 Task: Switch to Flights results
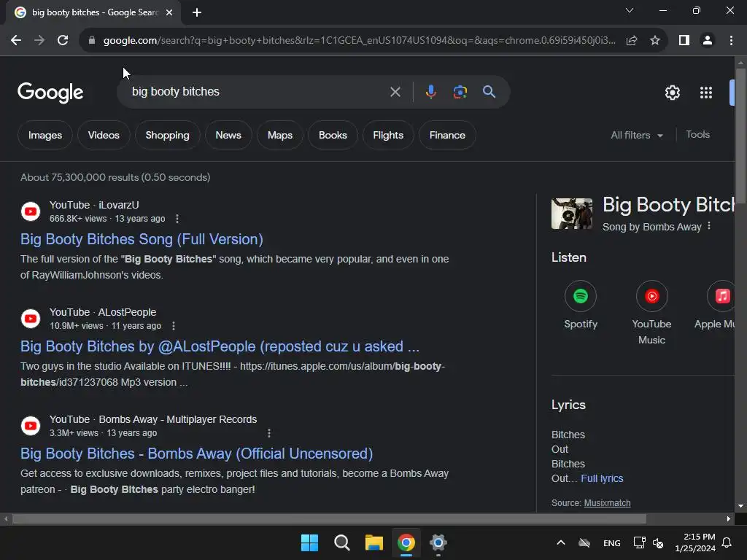pos(388,135)
